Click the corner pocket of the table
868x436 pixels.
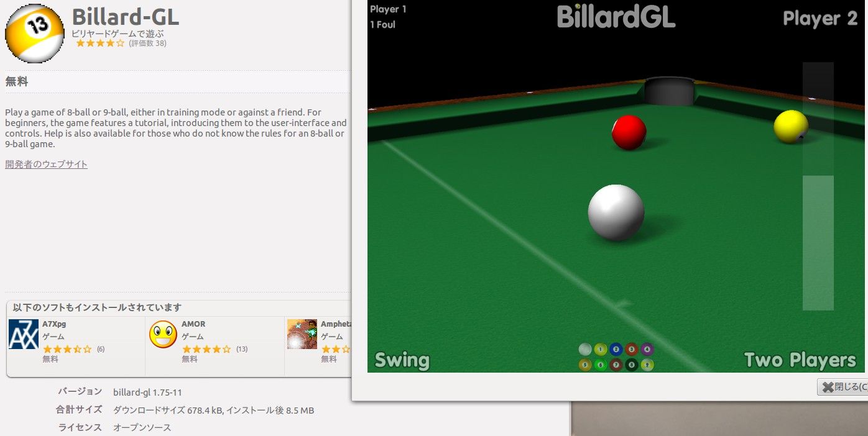pyautogui.click(x=670, y=91)
